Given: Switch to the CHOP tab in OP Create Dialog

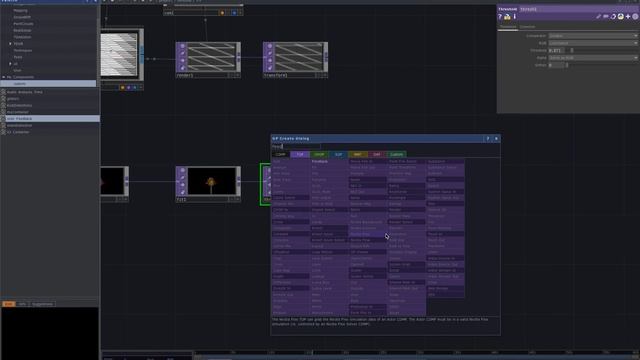Looking at the screenshot, I should [319, 154].
